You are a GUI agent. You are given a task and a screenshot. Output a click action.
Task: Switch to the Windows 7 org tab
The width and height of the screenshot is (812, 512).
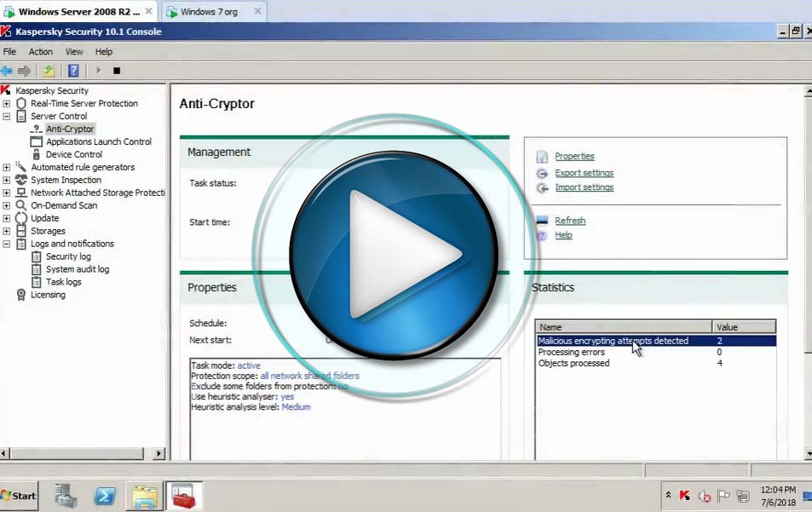coord(213,11)
